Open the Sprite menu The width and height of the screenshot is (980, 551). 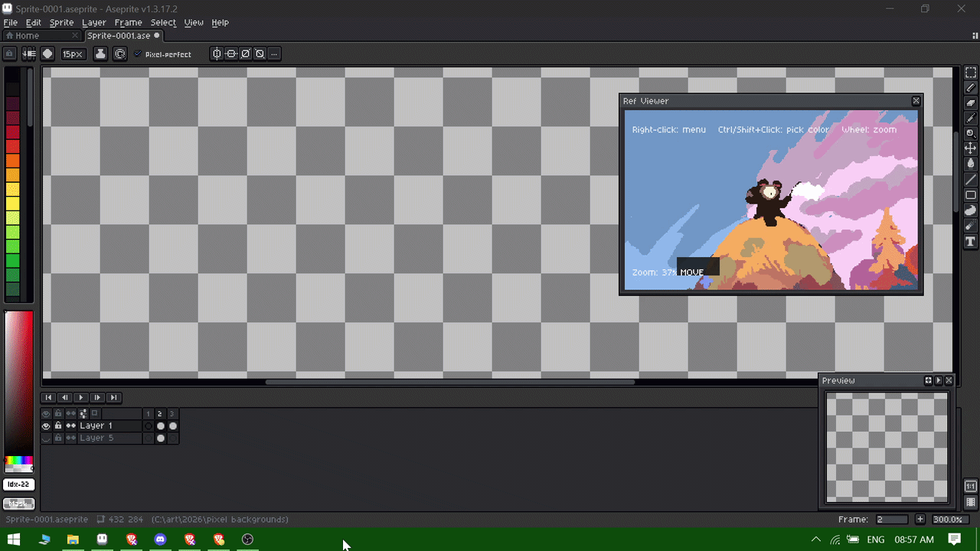point(61,23)
